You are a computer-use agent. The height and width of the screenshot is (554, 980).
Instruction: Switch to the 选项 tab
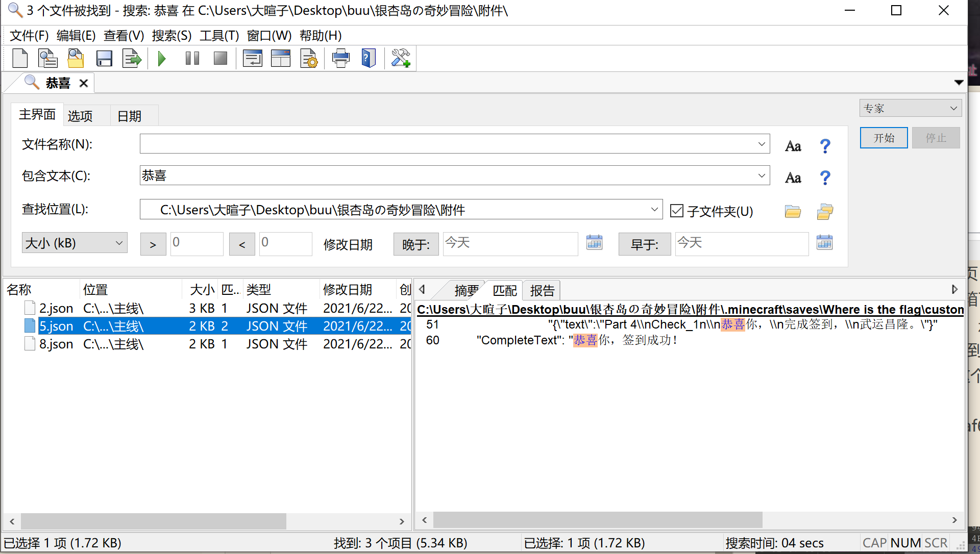(80, 116)
